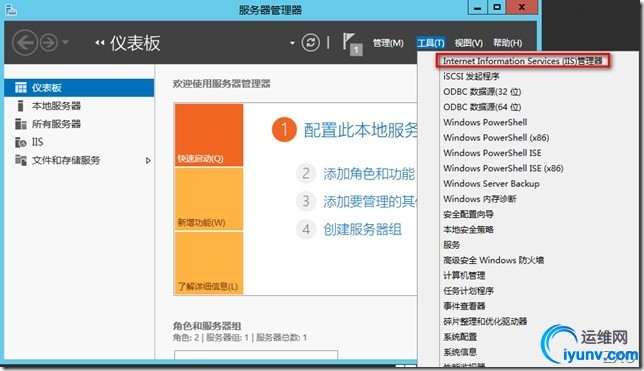Choose ODBC 数据源(64 位)

pos(482,107)
